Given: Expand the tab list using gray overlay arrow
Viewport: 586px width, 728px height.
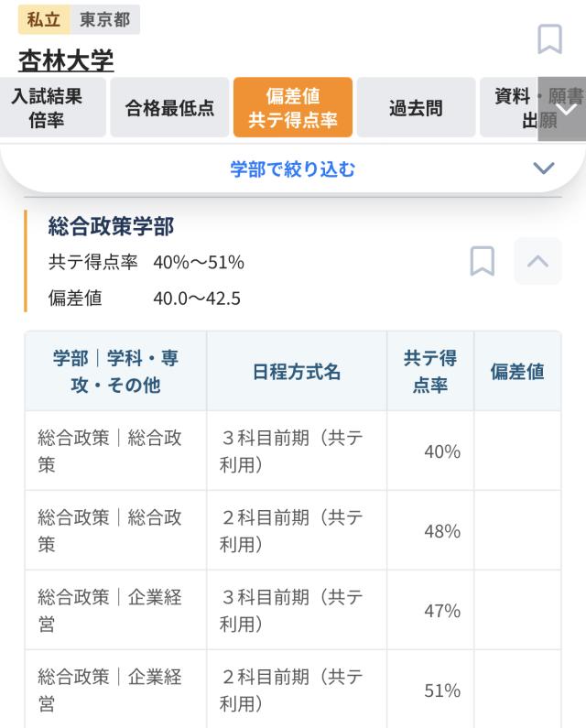Looking at the screenshot, I should point(562,109).
